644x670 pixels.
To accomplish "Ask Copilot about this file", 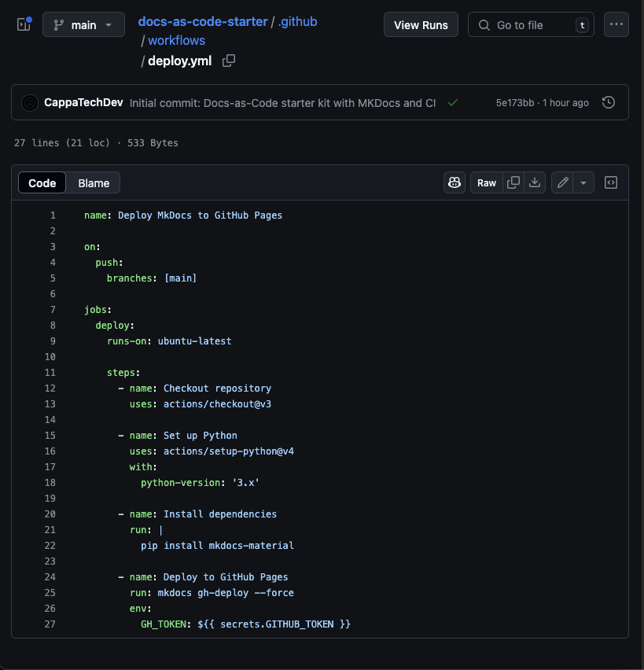I will pyautogui.click(x=454, y=183).
